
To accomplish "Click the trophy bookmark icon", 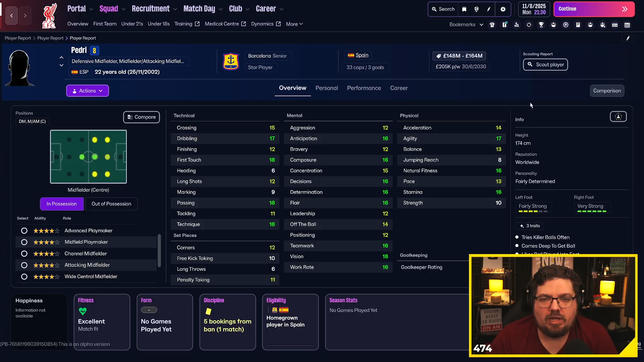I will click(x=541, y=24).
